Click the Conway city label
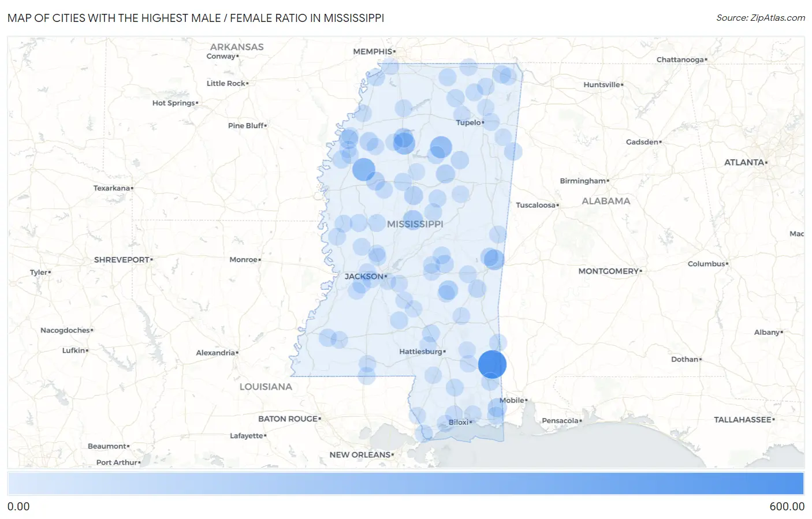 coord(221,56)
